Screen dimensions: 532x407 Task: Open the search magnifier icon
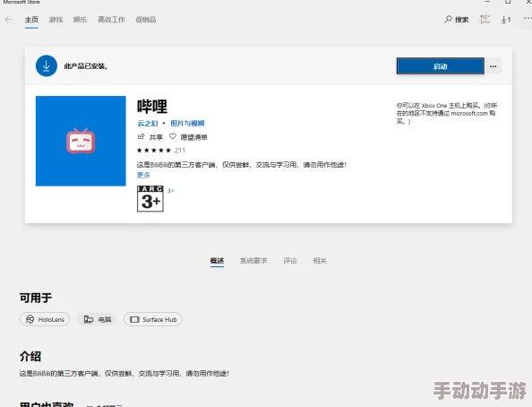click(448, 19)
